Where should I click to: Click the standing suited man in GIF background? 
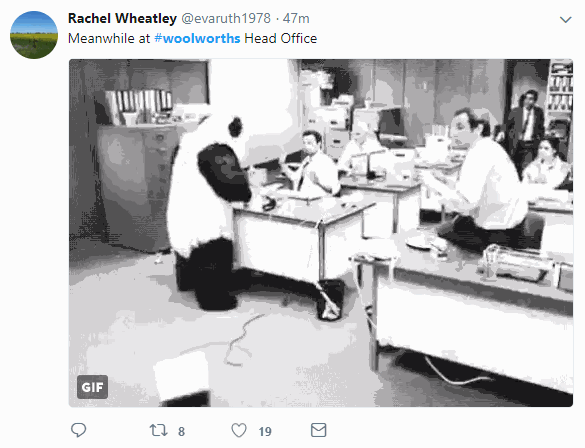(525, 129)
